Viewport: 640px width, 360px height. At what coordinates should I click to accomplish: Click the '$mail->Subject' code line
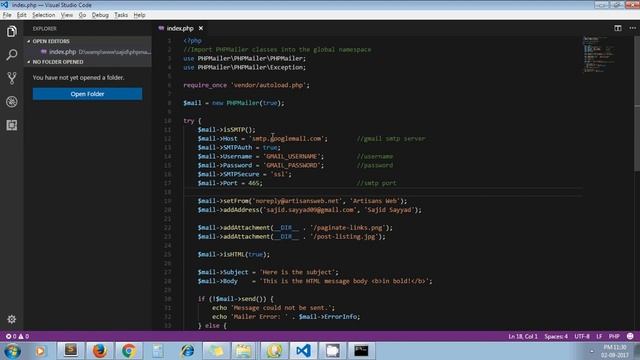pyautogui.click(x=268, y=272)
